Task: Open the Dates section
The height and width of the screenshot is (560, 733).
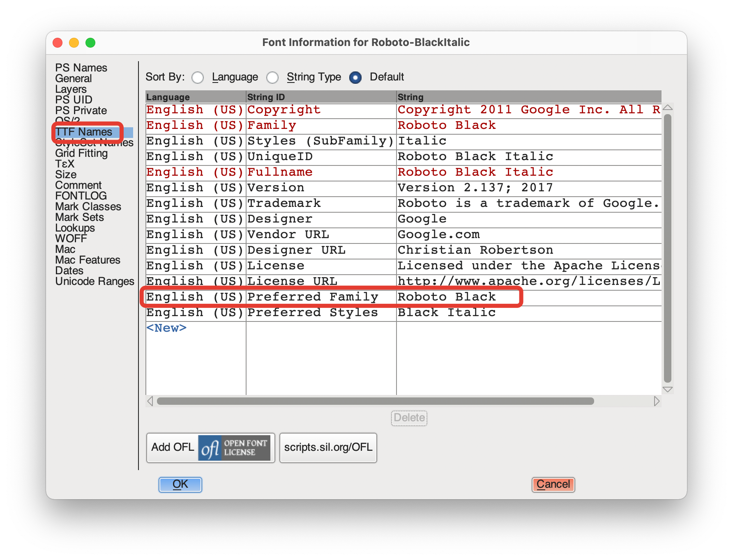Action: pyautogui.click(x=69, y=271)
